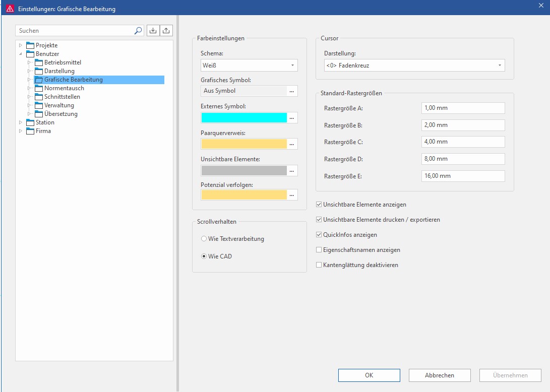550x392 pixels.
Task: Expand the Normentausch tree node
Action: [x=29, y=88]
